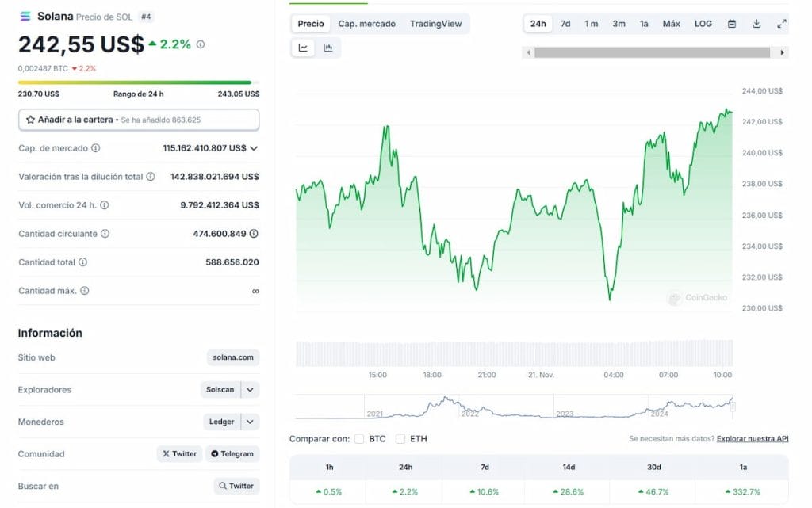
Task: Click the 0,002487 BTC price text
Action: (x=43, y=68)
